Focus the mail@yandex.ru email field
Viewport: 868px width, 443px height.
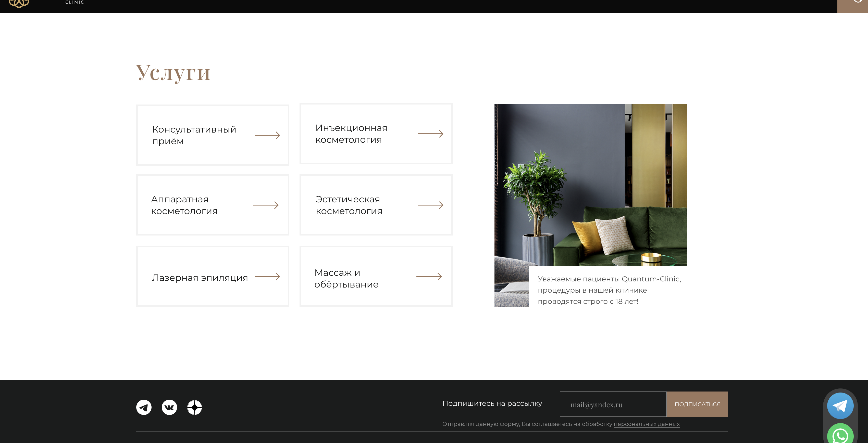[613, 404]
